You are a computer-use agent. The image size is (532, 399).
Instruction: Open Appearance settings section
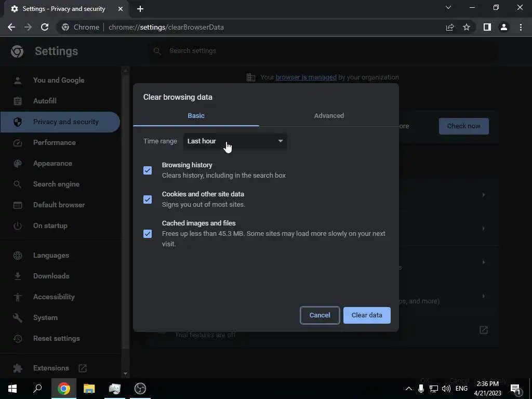60,163
